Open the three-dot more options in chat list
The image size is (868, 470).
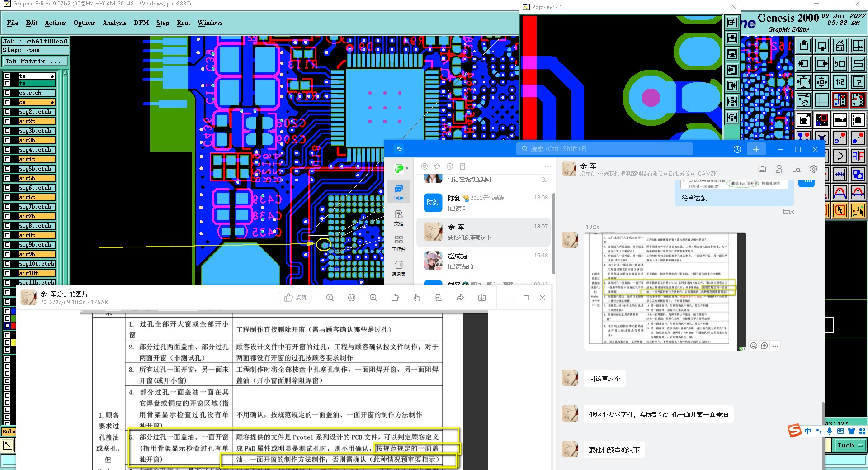(x=548, y=166)
